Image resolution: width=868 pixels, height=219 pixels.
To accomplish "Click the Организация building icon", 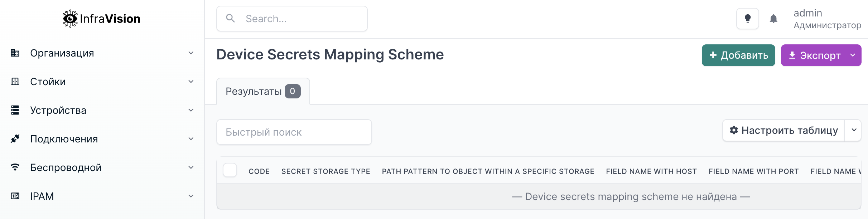I will (15, 53).
